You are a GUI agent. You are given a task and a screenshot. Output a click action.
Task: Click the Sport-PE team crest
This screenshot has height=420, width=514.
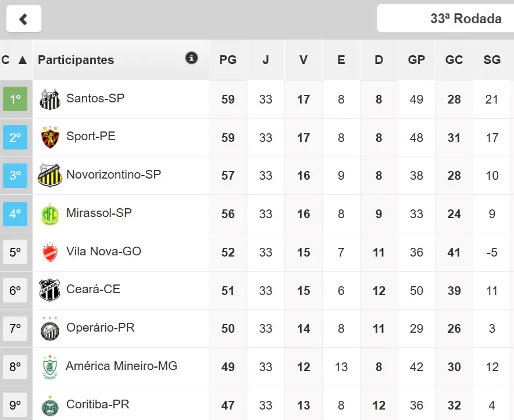point(50,137)
